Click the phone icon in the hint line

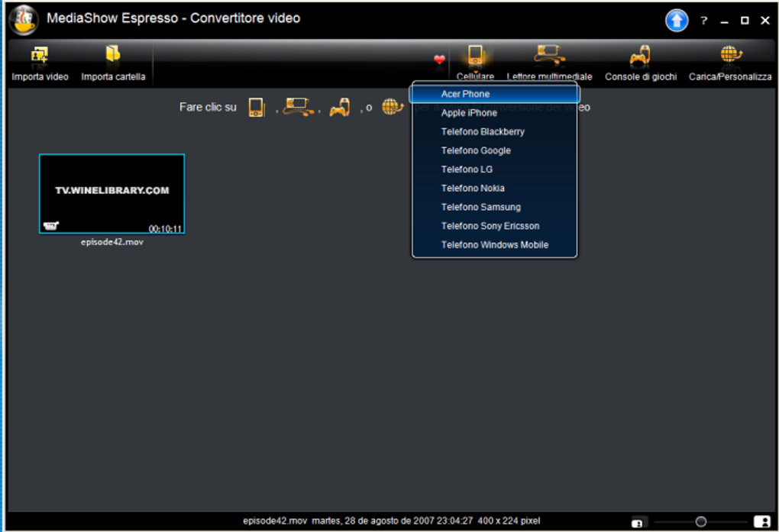257,107
